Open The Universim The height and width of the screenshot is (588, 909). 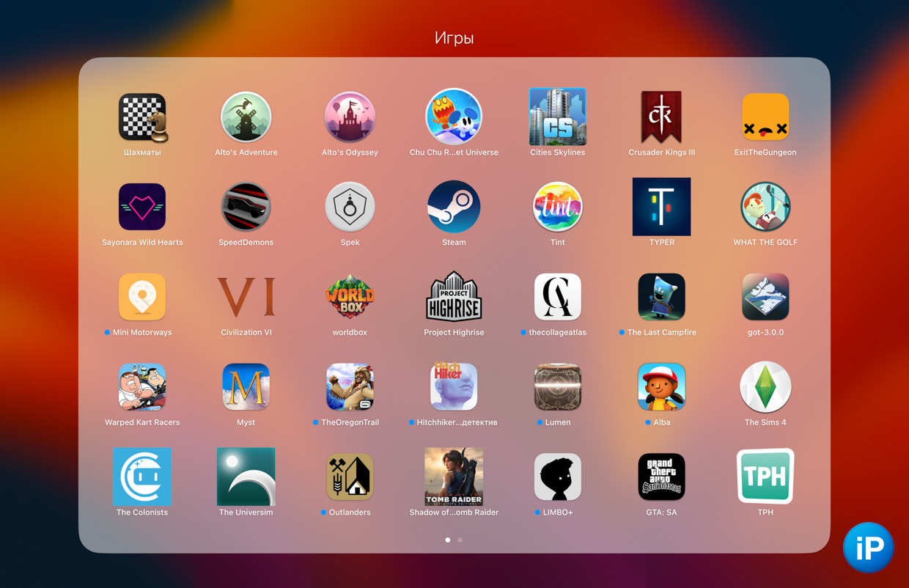[x=246, y=477]
